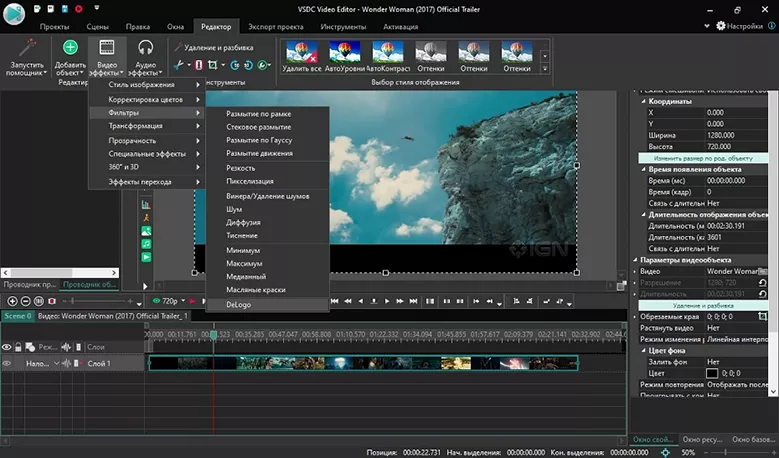This screenshot has height=458, width=779.
Task: Toggle the lock icon in layers header
Action: coord(18,347)
